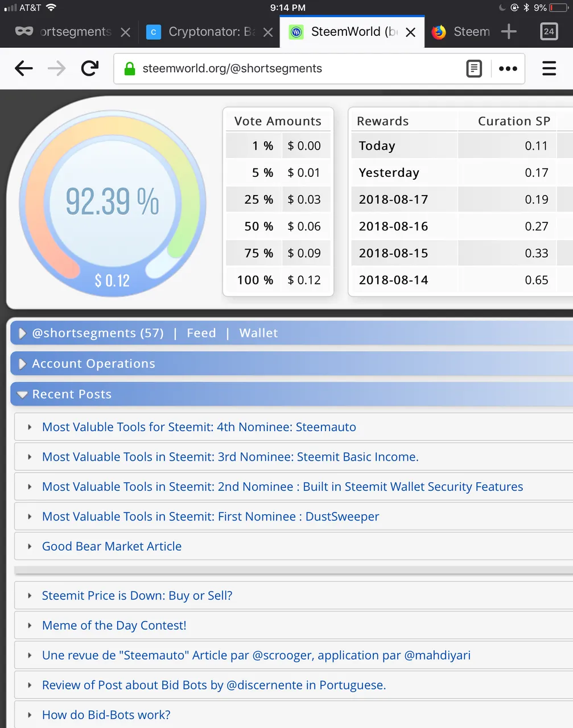Select the 100 % vote amount row
The image size is (573, 728).
point(278,280)
